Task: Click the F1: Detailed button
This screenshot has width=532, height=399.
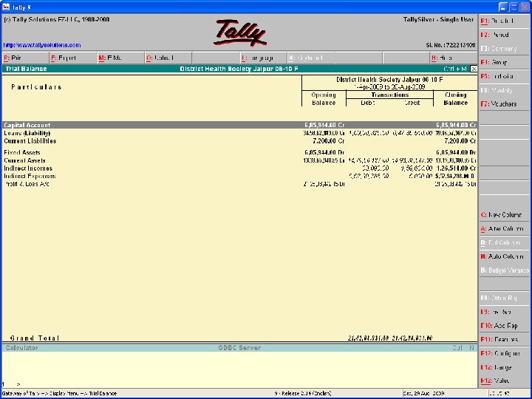Action: (504, 21)
